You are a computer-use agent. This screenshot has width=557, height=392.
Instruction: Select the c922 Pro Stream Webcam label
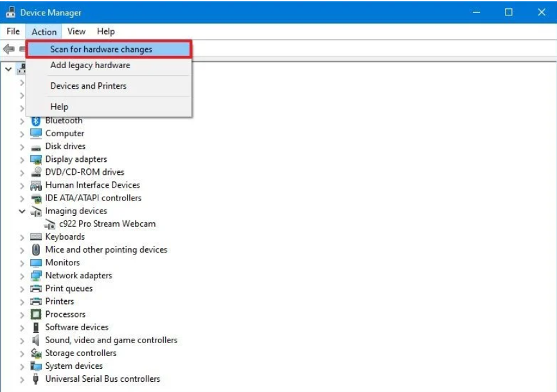point(107,224)
